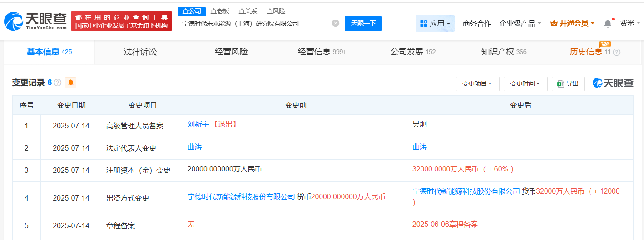Export records with the 导出 button

[568, 83]
